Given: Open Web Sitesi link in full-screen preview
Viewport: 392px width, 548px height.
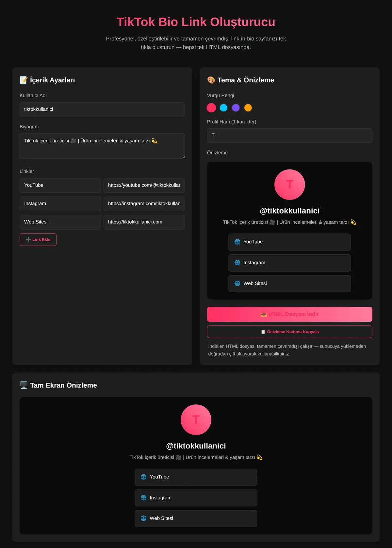Looking at the screenshot, I should [x=196, y=518].
